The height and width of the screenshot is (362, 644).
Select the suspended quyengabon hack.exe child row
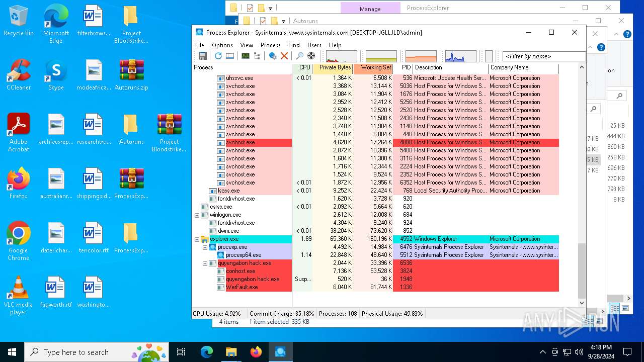[x=376, y=279]
